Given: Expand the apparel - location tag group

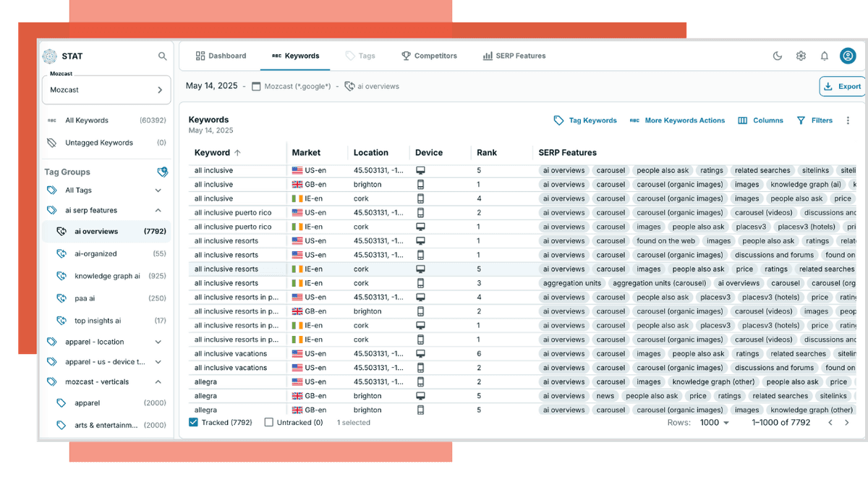Looking at the screenshot, I should click(x=158, y=342).
